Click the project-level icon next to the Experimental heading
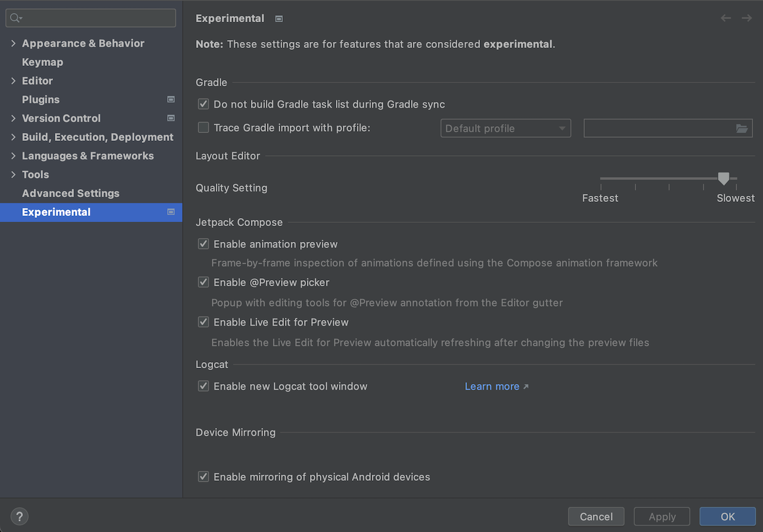The image size is (763, 532). click(x=279, y=18)
